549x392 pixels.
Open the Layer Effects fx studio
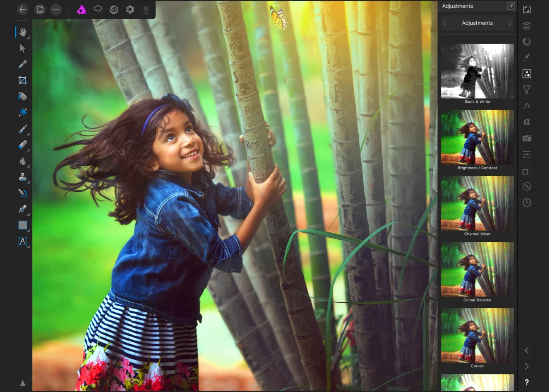click(527, 106)
